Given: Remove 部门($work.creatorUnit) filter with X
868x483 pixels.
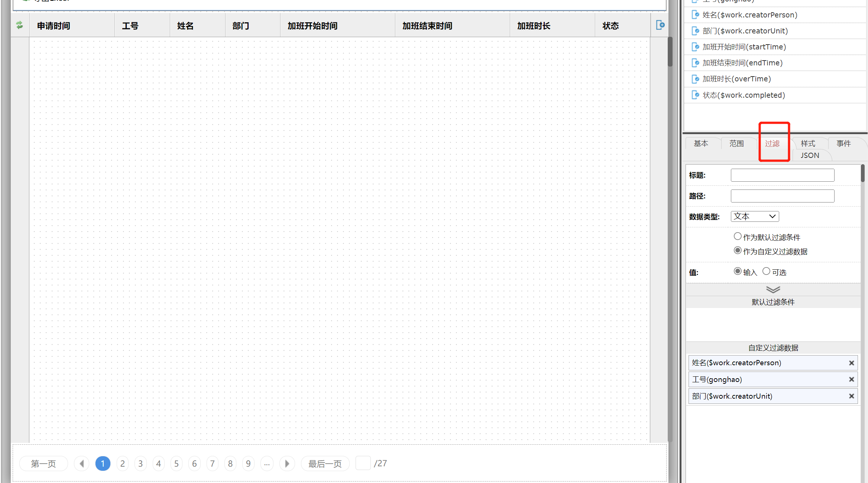Looking at the screenshot, I should (851, 396).
